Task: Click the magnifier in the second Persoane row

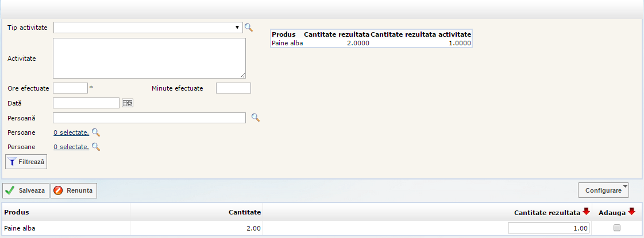Action: pyautogui.click(x=96, y=147)
